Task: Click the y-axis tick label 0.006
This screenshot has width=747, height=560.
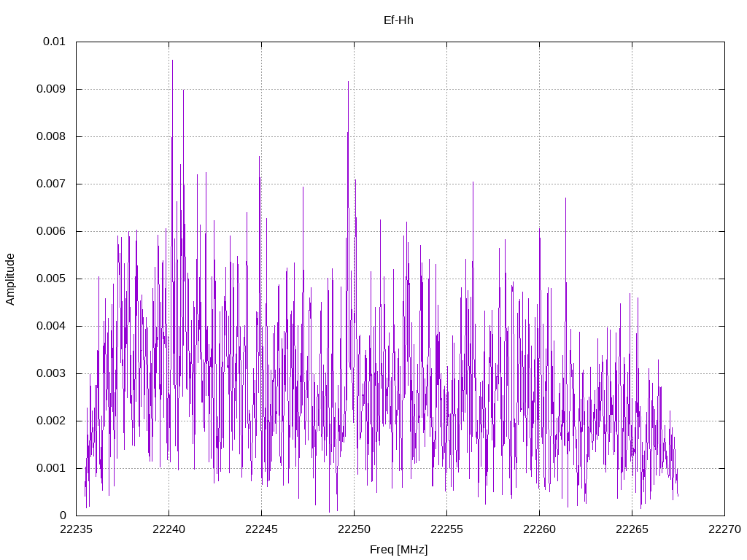Action: (51, 231)
